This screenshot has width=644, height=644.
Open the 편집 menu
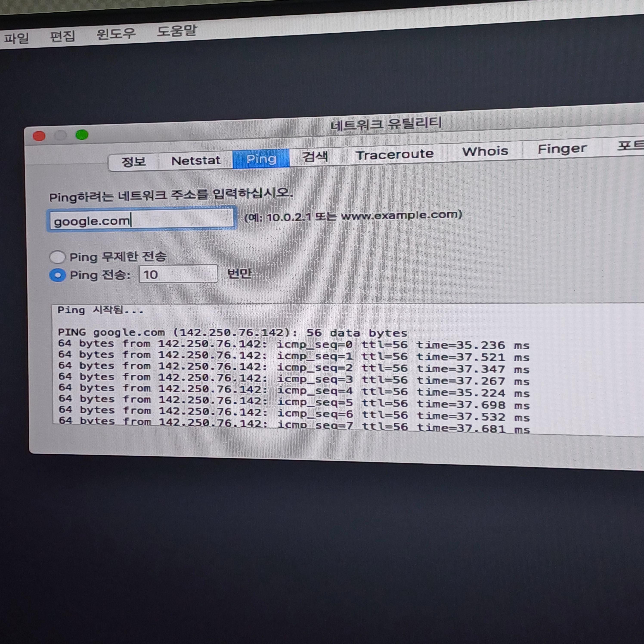[x=62, y=36]
